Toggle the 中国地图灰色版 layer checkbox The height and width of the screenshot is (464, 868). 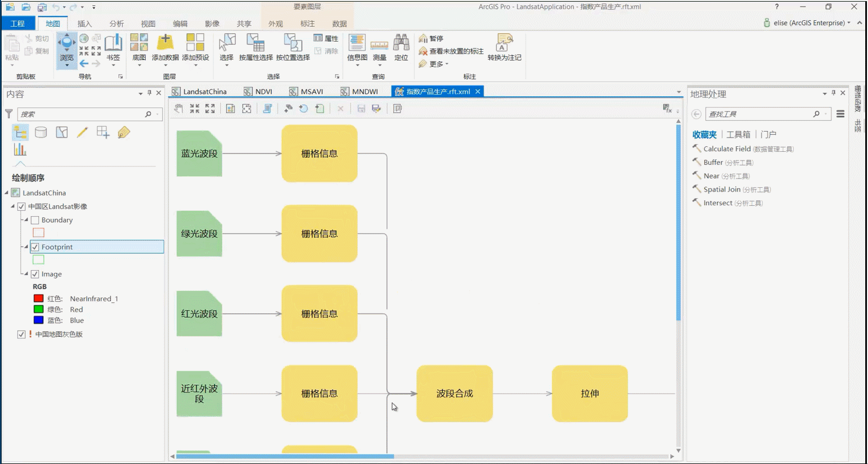[21, 334]
